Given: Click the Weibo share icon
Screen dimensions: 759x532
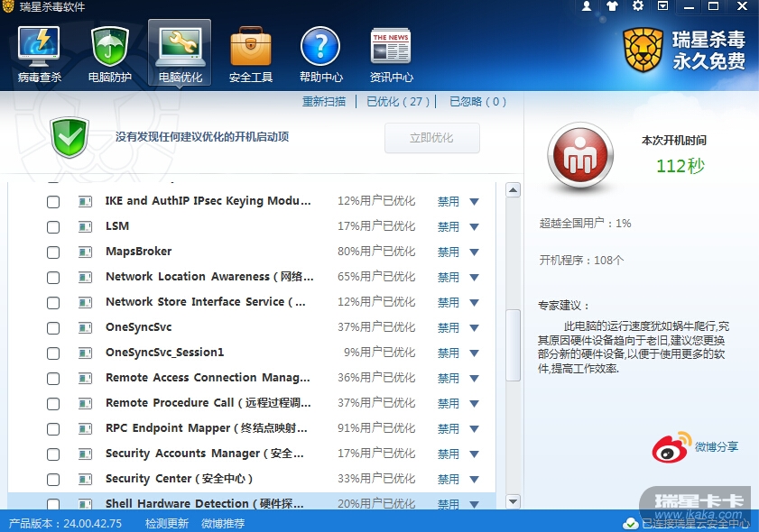Looking at the screenshot, I should [671, 446].
